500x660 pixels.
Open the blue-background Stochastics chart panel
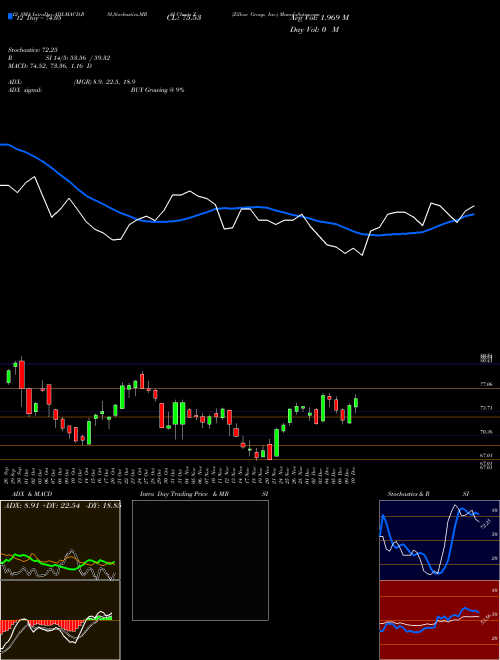click(x=439, y=540)
